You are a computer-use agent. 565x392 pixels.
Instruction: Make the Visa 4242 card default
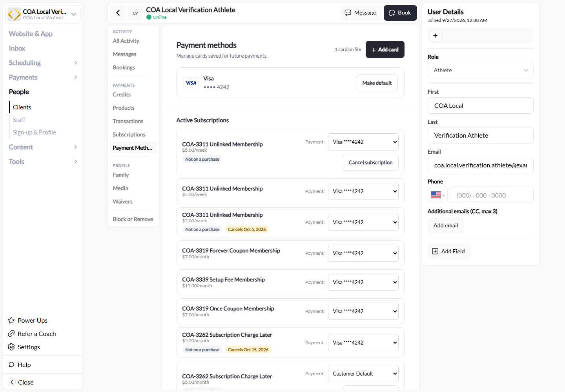[x=377, y=83]
